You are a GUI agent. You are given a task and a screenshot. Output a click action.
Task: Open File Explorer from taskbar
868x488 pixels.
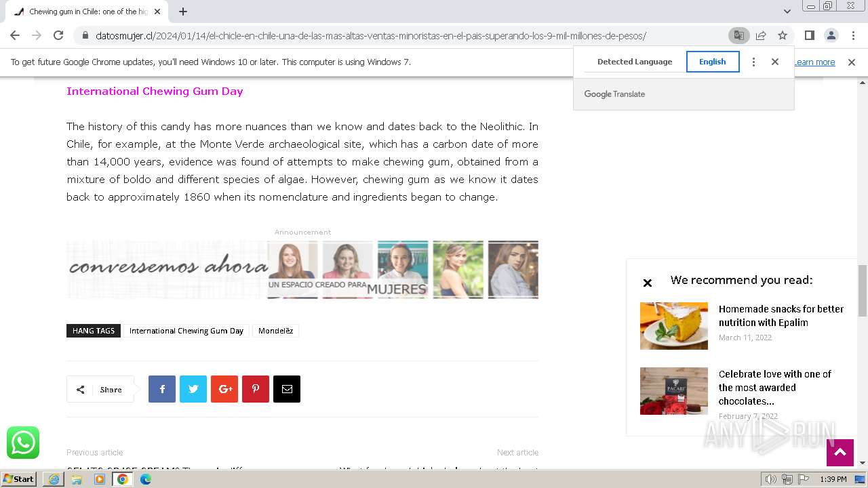(x=77, y=479)
